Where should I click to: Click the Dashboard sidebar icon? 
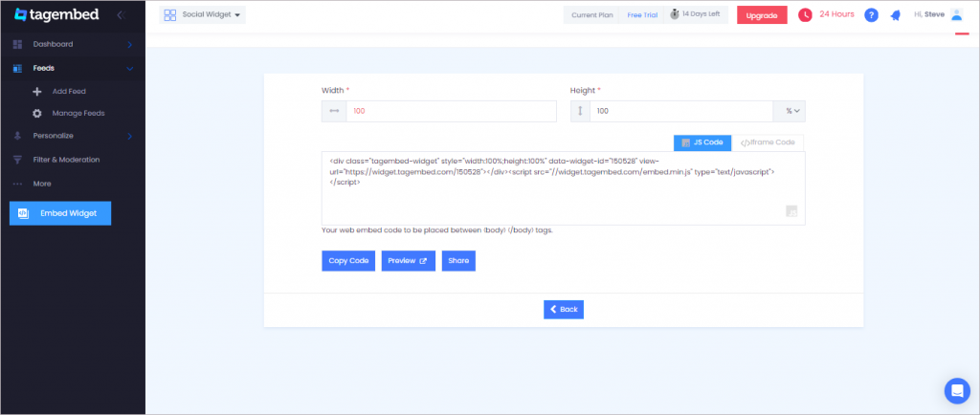[17, 44]
